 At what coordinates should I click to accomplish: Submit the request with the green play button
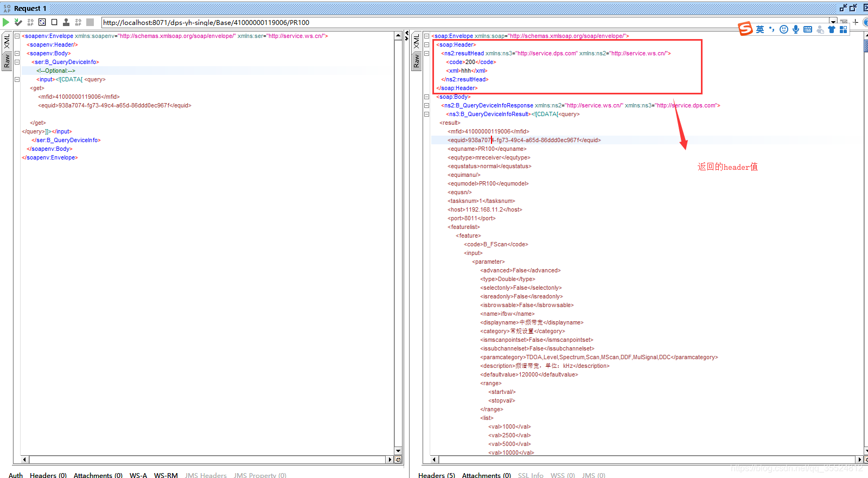6,22
